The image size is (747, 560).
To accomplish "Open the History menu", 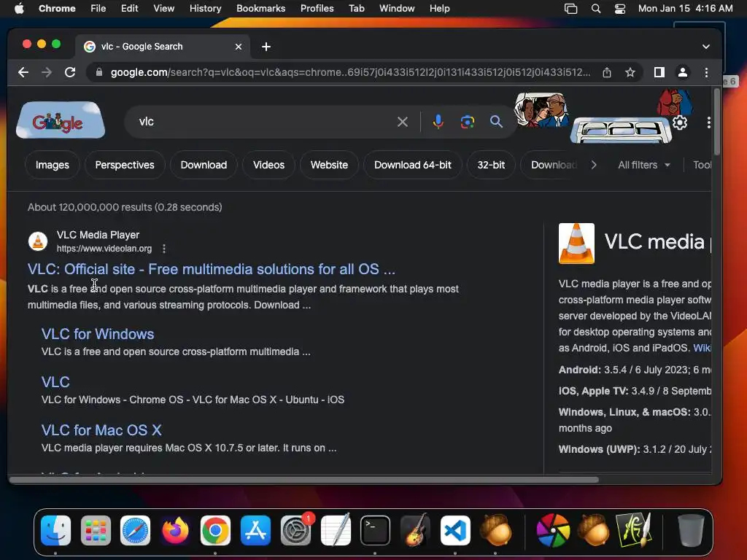I will [x=205, y=9].
